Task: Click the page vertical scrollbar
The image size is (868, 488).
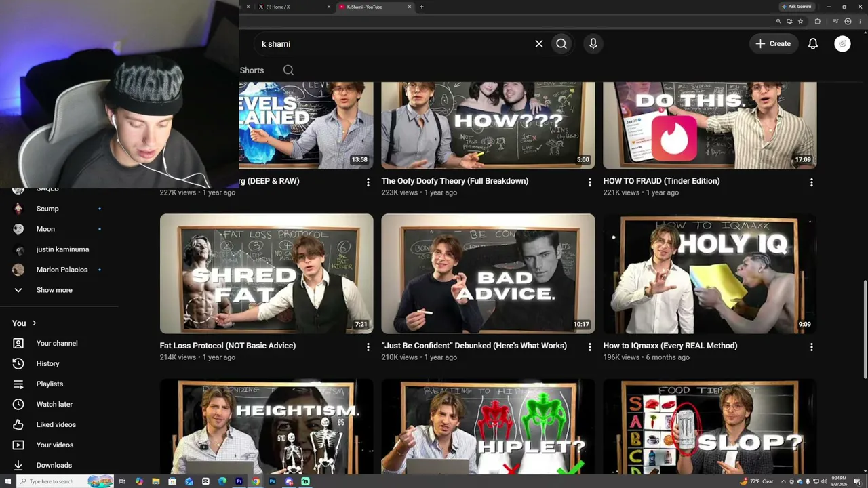Action: pyautogui.click(x=865, y=329)
